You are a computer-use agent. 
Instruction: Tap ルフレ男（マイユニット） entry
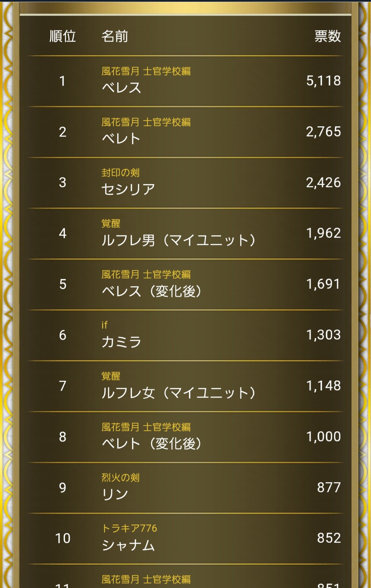click(x=179, y=240)
